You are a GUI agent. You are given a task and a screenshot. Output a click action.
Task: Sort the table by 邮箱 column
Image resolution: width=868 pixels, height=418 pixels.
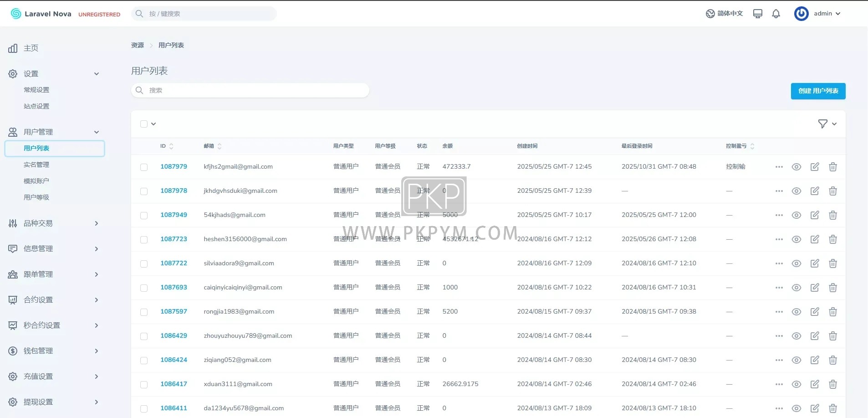pos(213,146)
